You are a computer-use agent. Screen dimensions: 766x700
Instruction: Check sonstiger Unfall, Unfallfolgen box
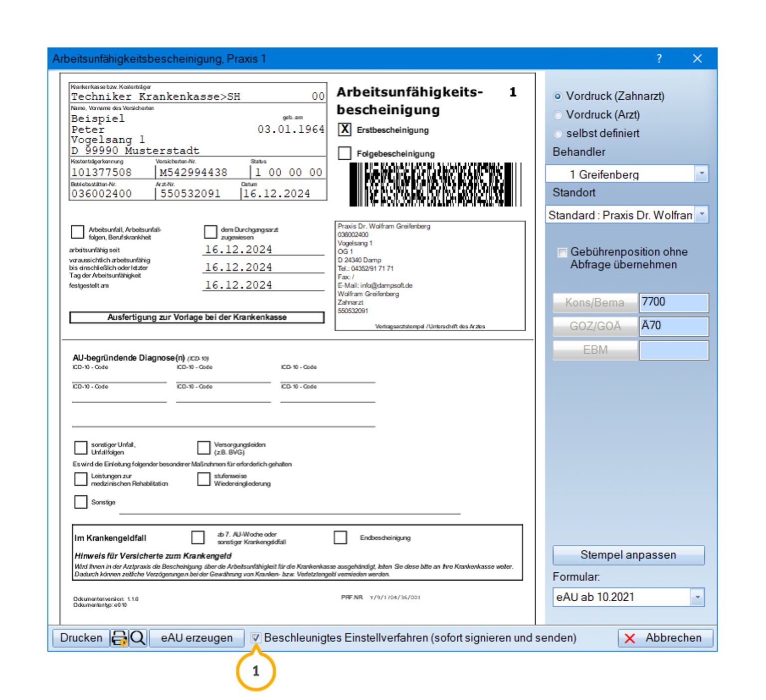(80, 448)
